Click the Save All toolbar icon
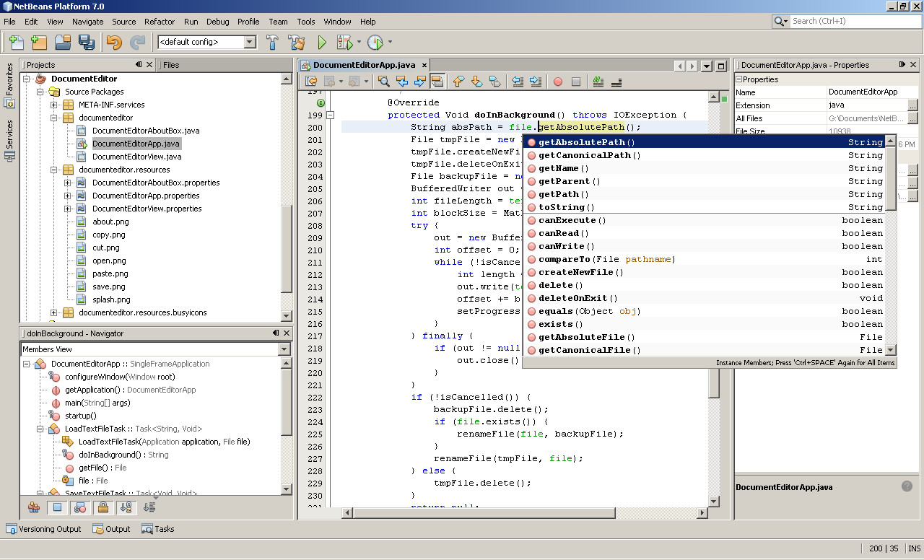Screen dimensions: 924x560 [87, 42]
